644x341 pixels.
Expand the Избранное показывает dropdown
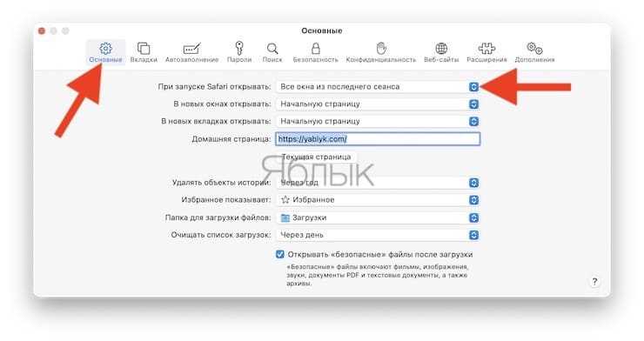[x=378, y=200]
